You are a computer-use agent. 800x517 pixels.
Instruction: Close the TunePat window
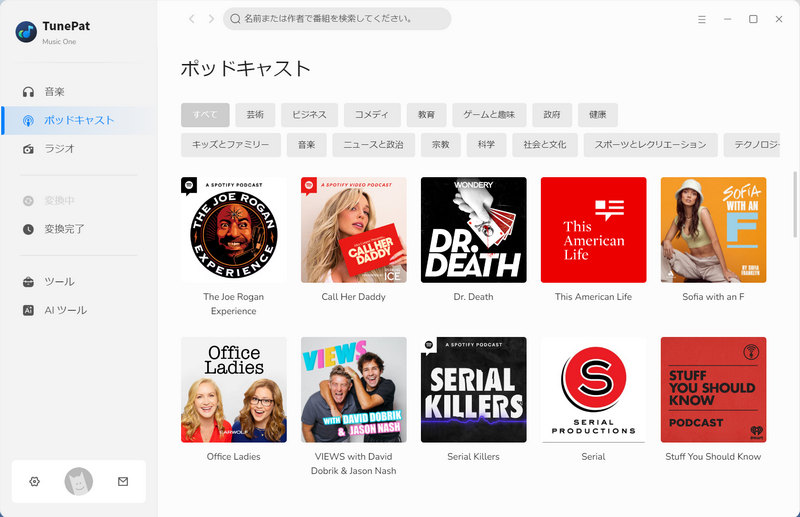779,19
